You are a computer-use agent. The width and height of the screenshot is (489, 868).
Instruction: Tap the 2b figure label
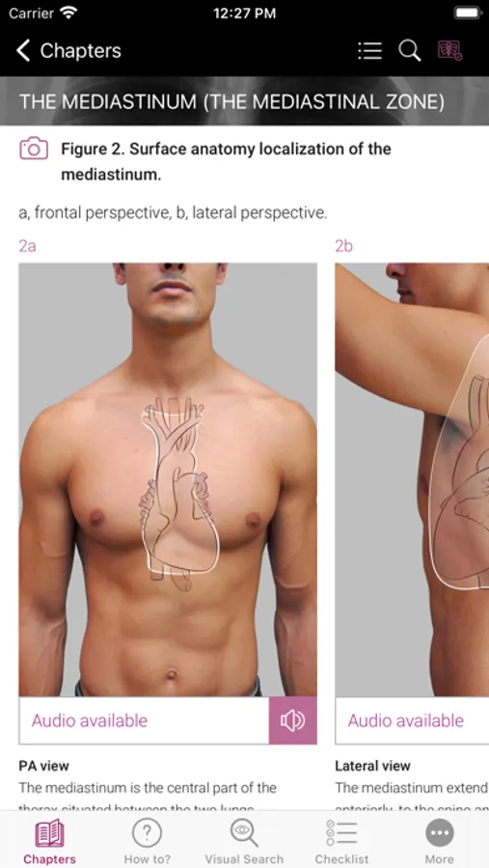coord(344,246)
